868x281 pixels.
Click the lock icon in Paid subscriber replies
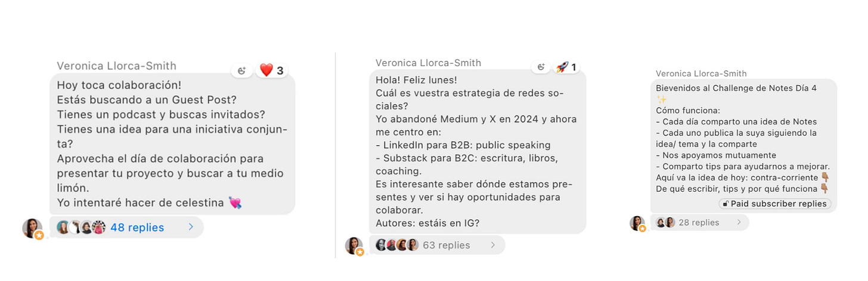pyautogui.click(x=726, y=204)
